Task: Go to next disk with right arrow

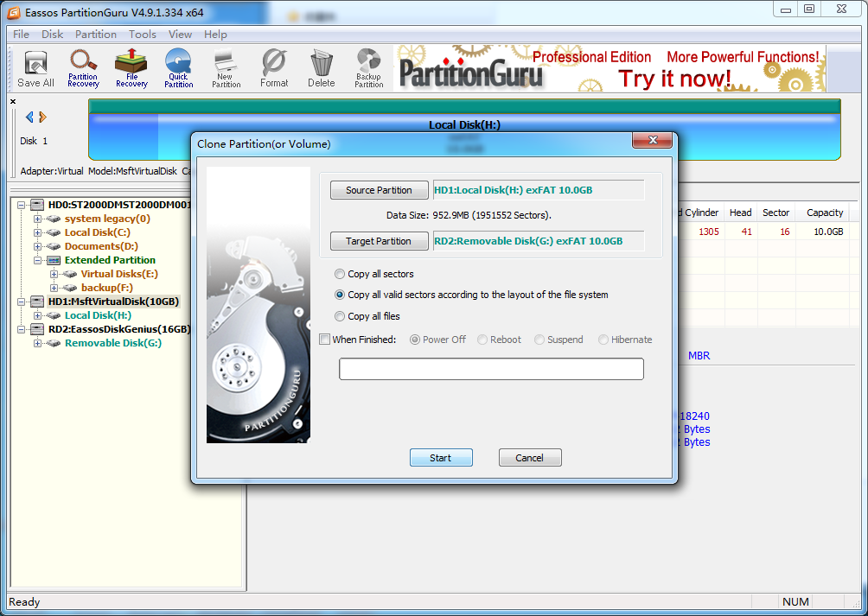Action: [42, 117]
